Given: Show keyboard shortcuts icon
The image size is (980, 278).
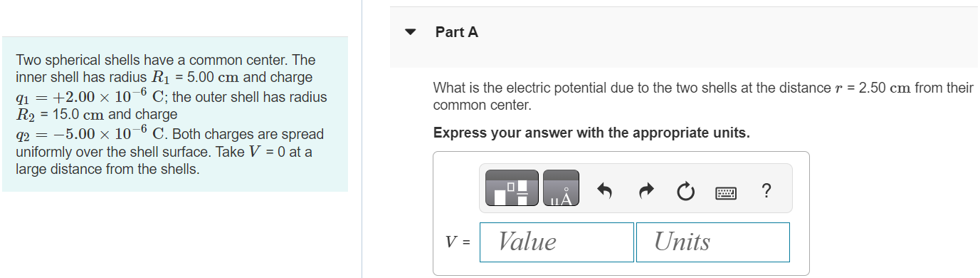Looking at the screenshot, I should click(x=726, y=191).
